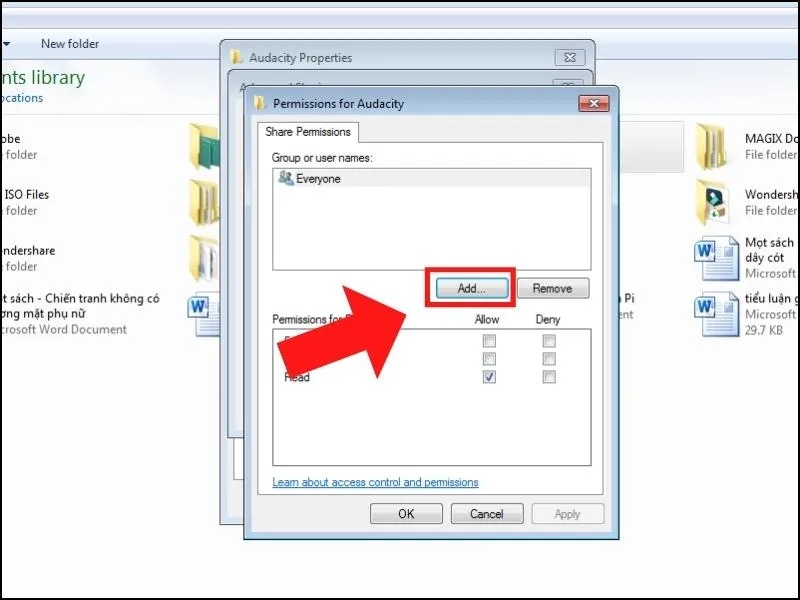Close the Permissions for Audacity dialog

click(x=593, y=104)
